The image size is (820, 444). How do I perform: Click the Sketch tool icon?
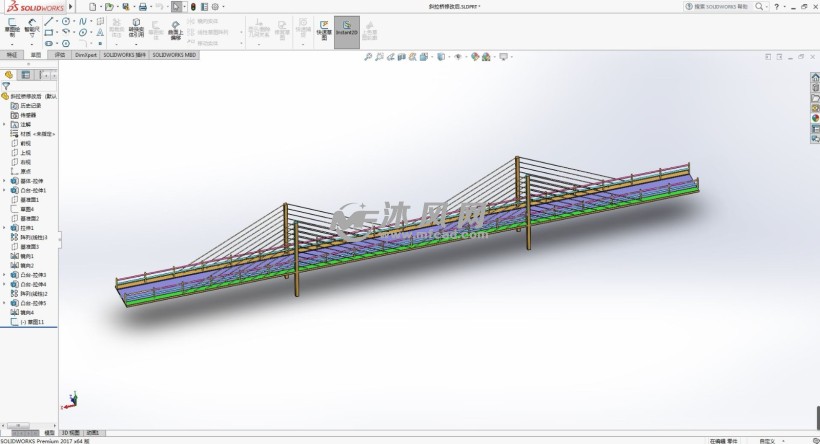12,27
